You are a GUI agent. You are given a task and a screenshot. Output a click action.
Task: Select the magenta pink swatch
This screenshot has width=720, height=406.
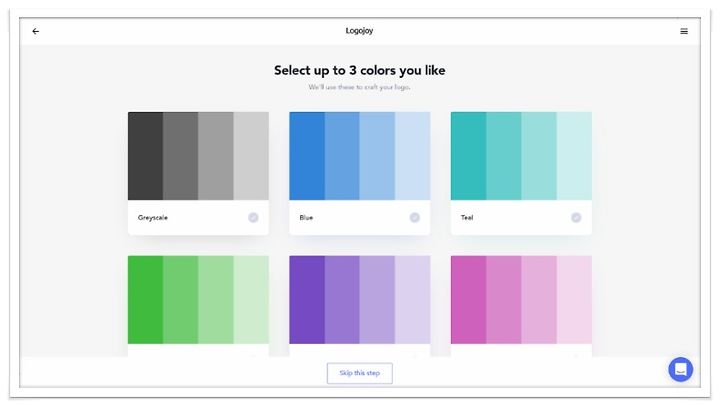coord(468,300)
